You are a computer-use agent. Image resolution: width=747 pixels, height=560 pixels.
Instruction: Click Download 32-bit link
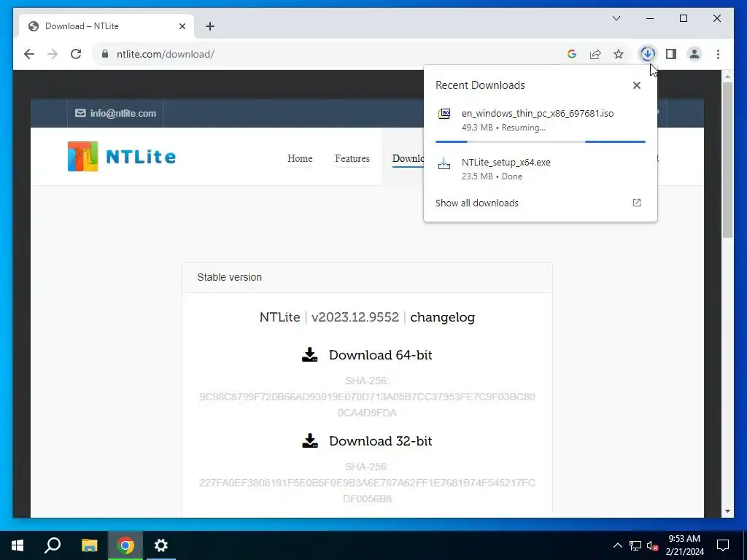coord(380,441)
